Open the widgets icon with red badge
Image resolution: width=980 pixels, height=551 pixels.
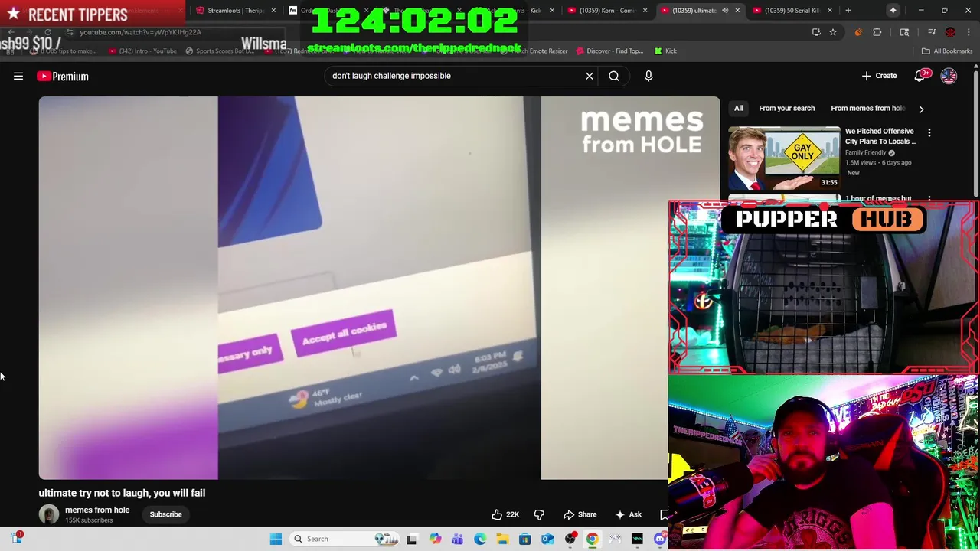(x=17, y=538)
